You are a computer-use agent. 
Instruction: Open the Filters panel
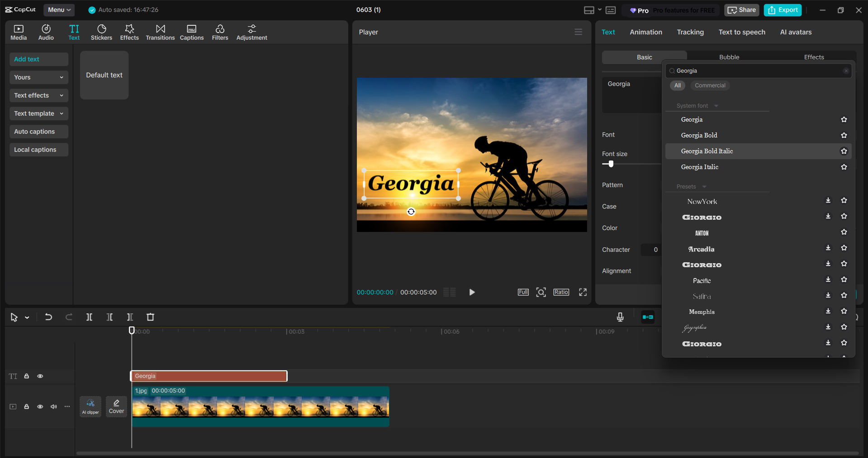click(x=220, y=33)
